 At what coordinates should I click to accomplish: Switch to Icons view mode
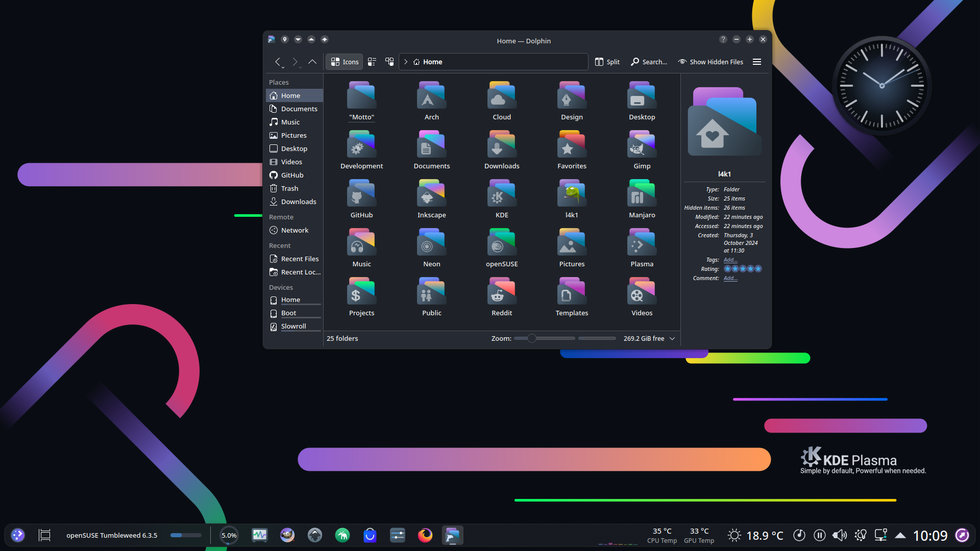pyautogui.click(x=345, y=62)
